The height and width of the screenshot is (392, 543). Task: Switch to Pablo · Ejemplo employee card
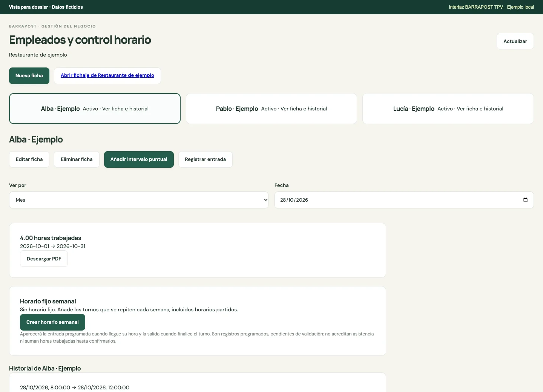coord(271,109)
